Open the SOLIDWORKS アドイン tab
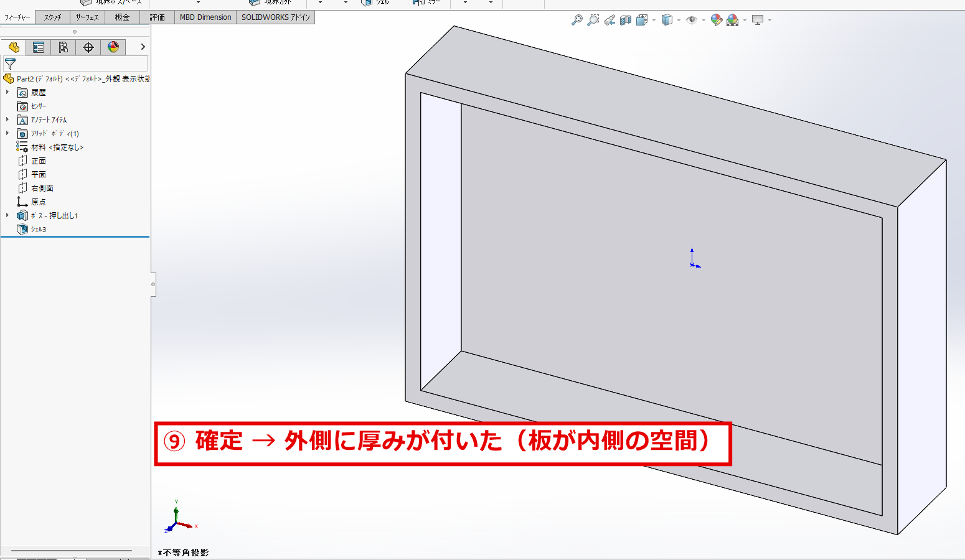 click(276, 17)
